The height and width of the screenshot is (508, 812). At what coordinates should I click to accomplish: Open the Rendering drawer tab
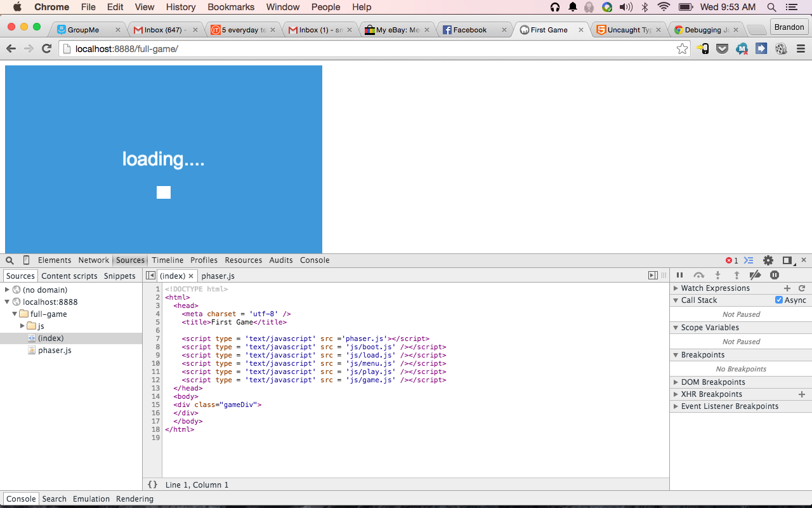click(134, 499)
